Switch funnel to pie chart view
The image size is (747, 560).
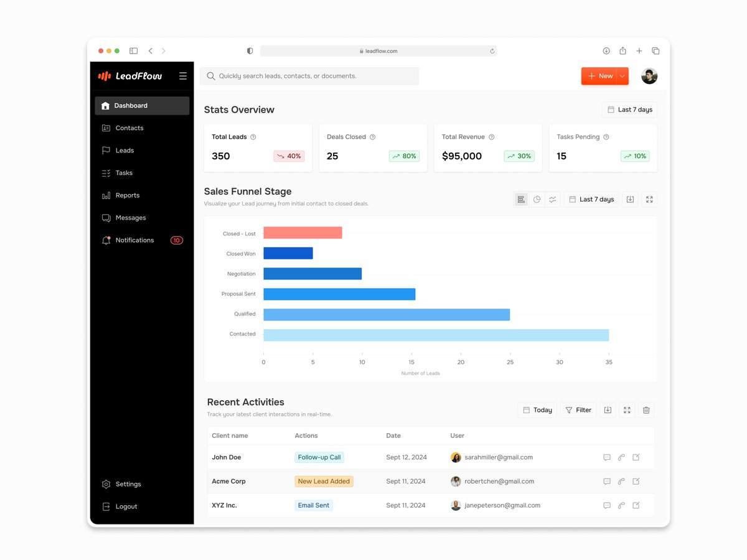pyautogui.click(x=537, y=199)
